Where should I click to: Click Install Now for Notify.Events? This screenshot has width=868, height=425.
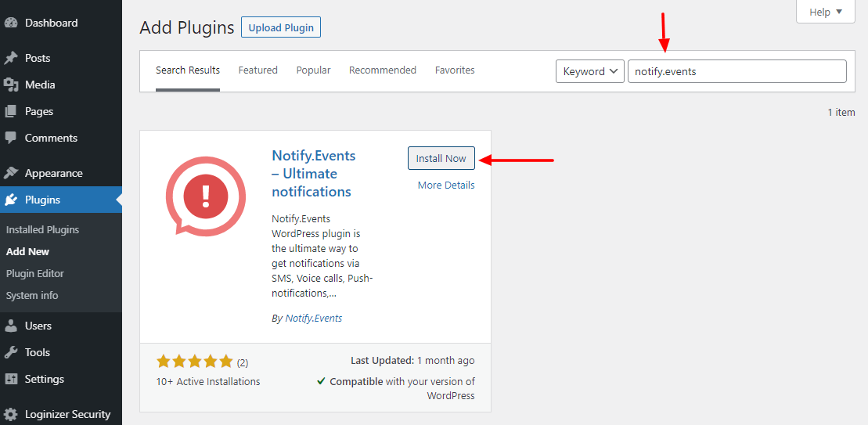pos(441,158)
